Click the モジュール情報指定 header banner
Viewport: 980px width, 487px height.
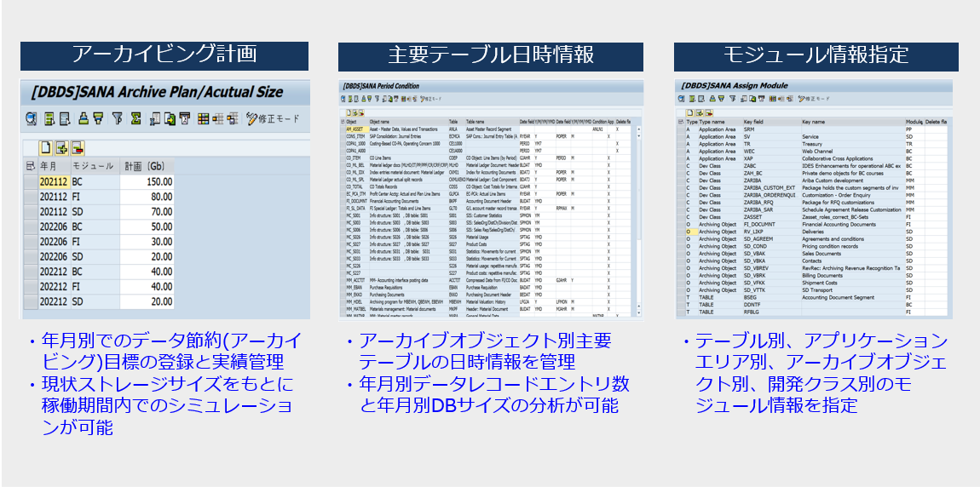coord(816,56)
